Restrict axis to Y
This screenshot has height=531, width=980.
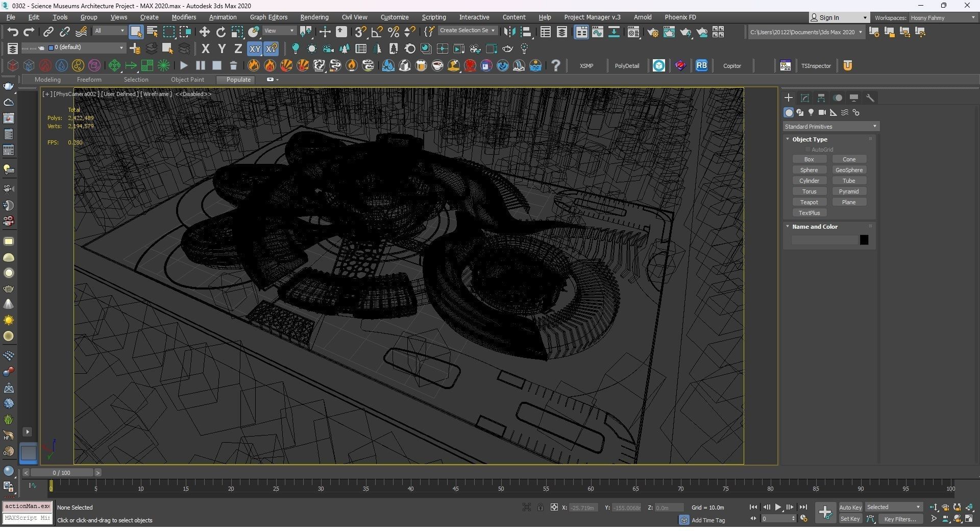[x=222, y=49]
